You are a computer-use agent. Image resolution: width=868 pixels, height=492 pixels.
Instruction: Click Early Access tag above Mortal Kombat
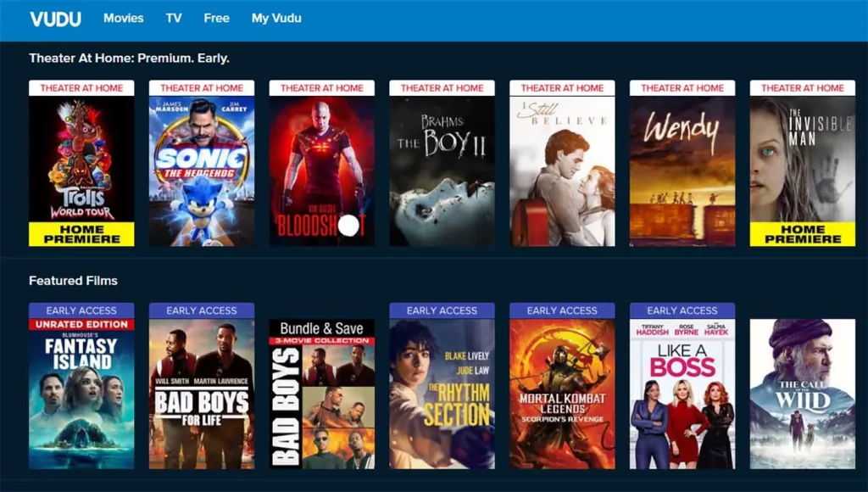(562, 310)
